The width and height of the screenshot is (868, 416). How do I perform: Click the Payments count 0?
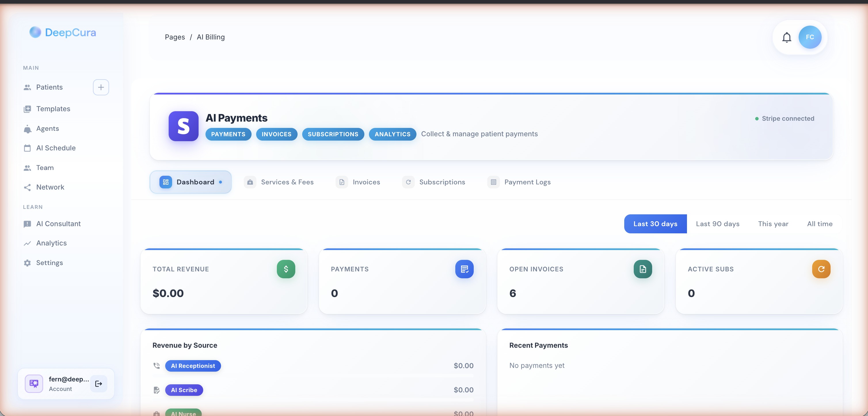(x=334, y=293)
